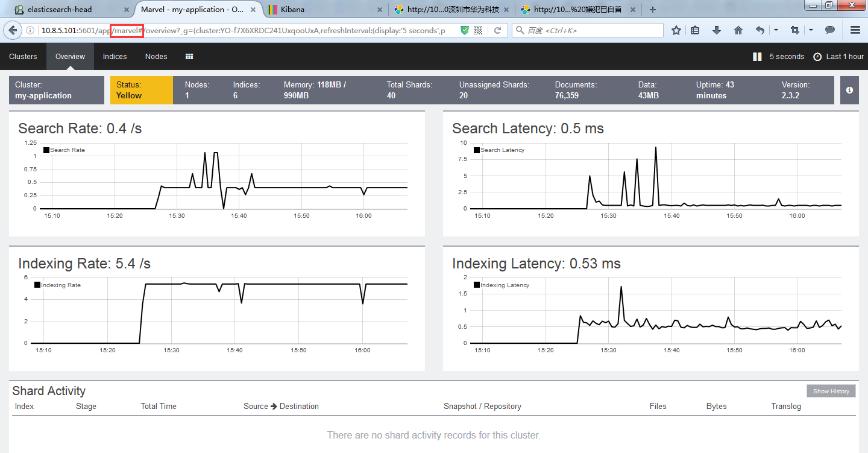The image size is (868, 453).
Task: Click the Snapshot / Repository column header
Action: pos(482,407)
